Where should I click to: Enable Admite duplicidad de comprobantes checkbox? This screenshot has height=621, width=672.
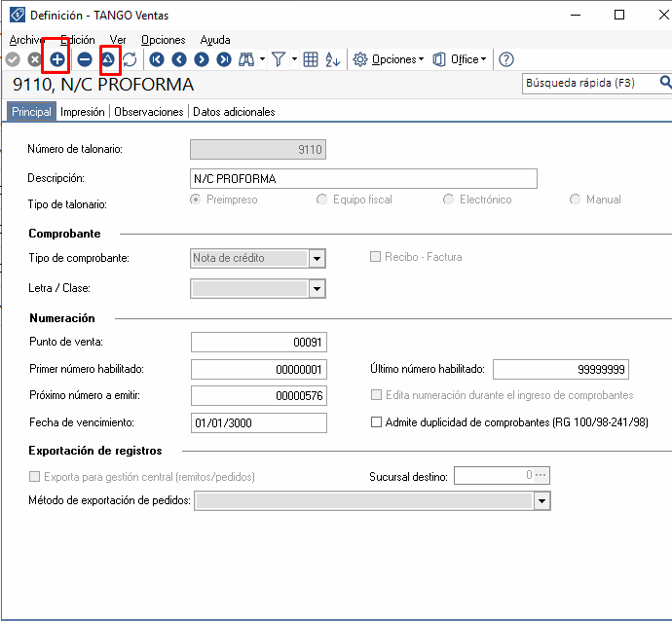click(376, 422)
